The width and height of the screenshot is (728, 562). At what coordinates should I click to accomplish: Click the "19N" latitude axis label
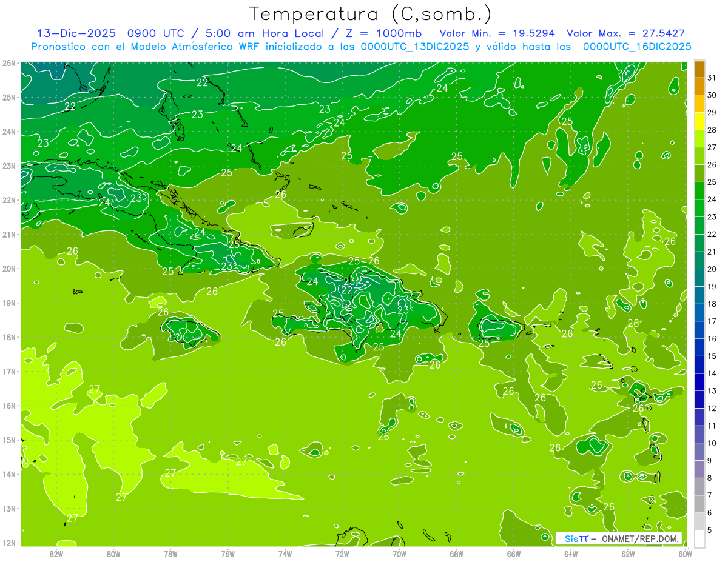click(9, 303)
